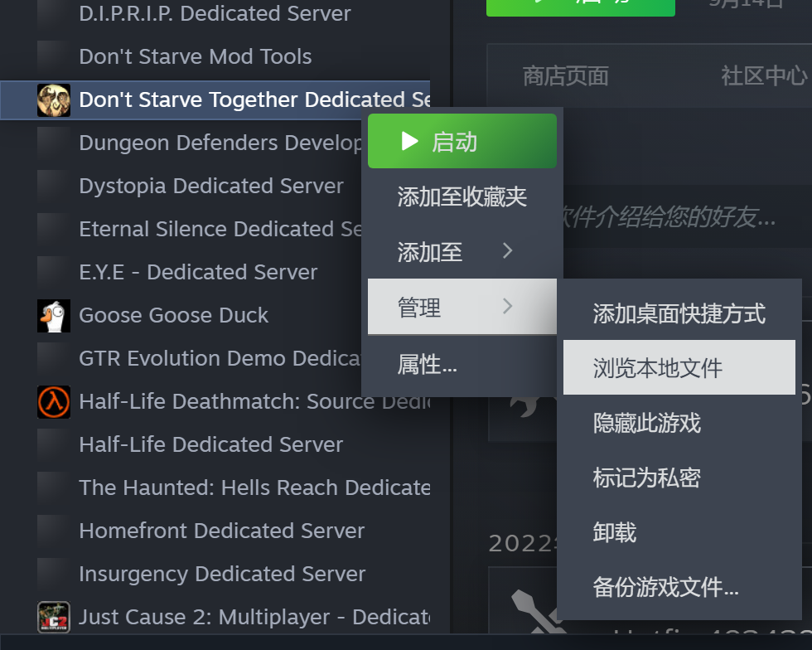Click the Goose Goose Duck game icon

tap(54, 316)
